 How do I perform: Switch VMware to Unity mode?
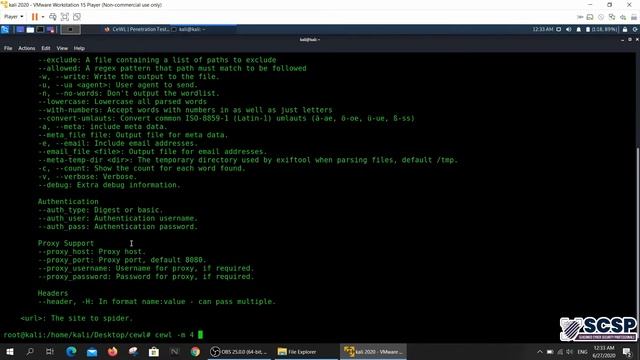(77, 17)
